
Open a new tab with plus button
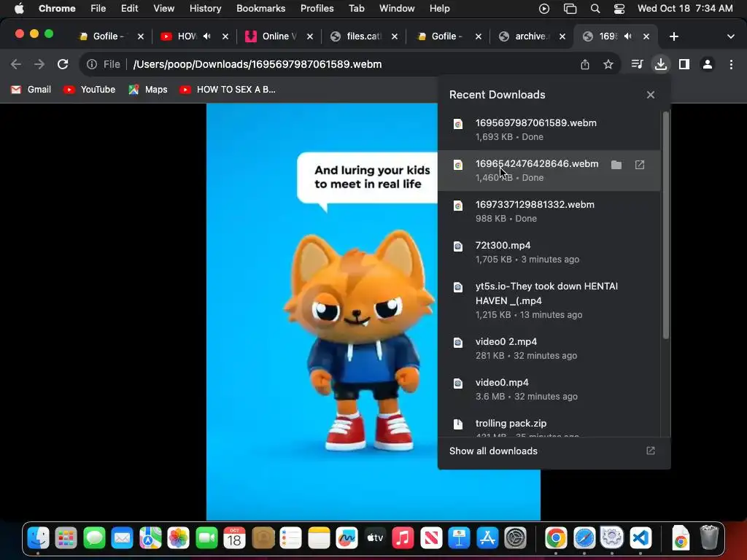(673, 36)
